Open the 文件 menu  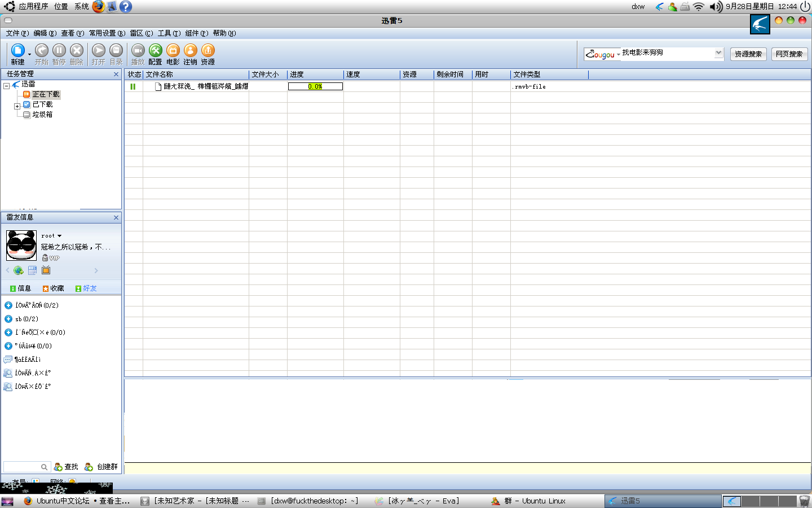(17, 33)
